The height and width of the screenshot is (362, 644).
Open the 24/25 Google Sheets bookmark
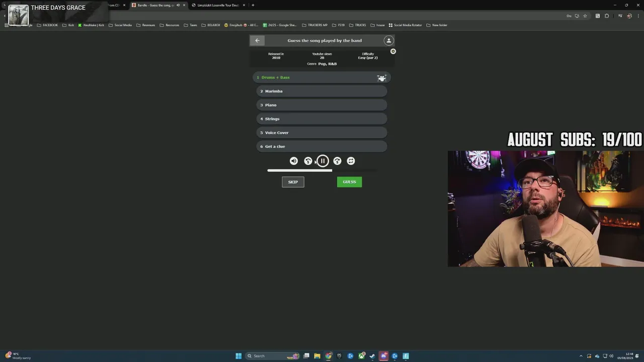coord(280,25)
